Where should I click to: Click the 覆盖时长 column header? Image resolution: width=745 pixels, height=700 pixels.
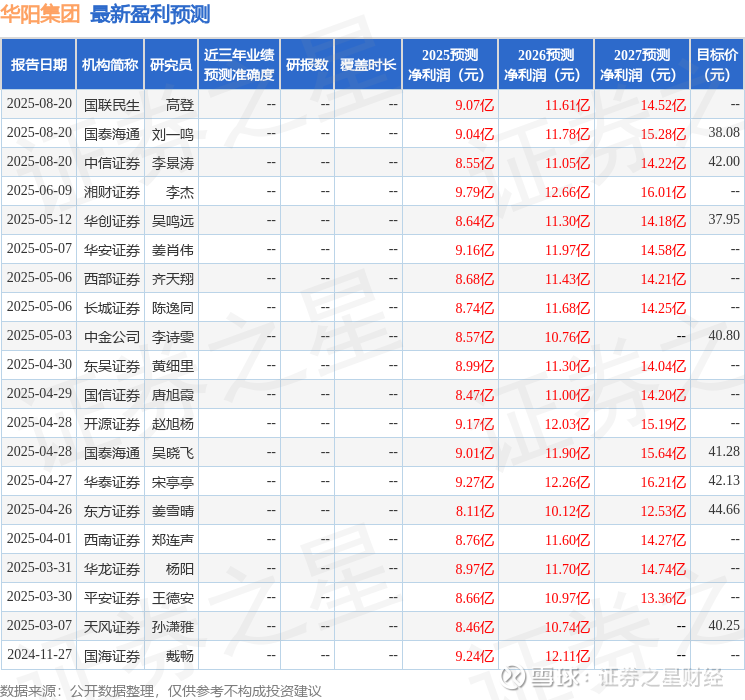(x=368, y=65)
